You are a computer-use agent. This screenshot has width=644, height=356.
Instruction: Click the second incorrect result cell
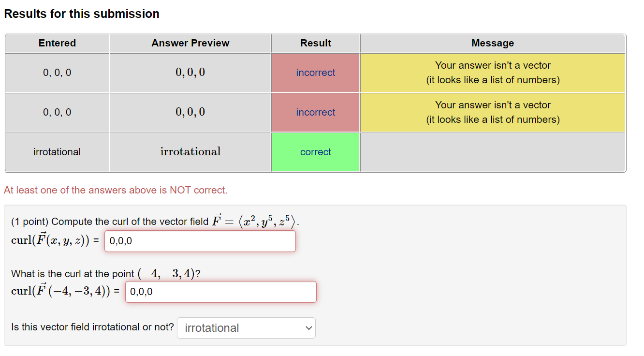[315, 112]
